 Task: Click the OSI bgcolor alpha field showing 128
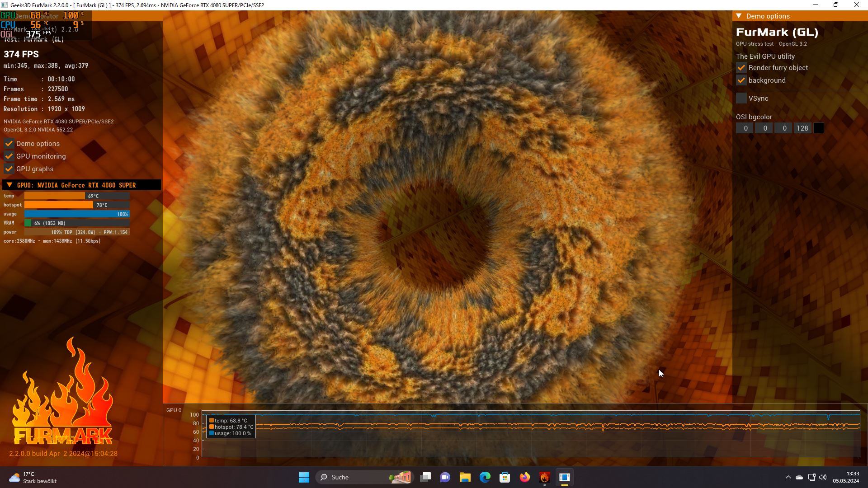[x=802, y=128]
